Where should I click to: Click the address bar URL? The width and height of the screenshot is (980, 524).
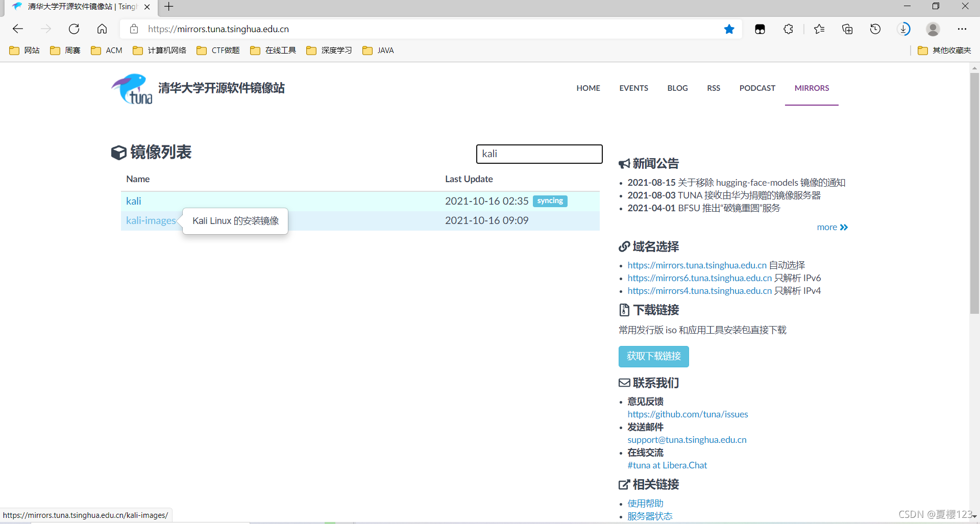(218, 29)
